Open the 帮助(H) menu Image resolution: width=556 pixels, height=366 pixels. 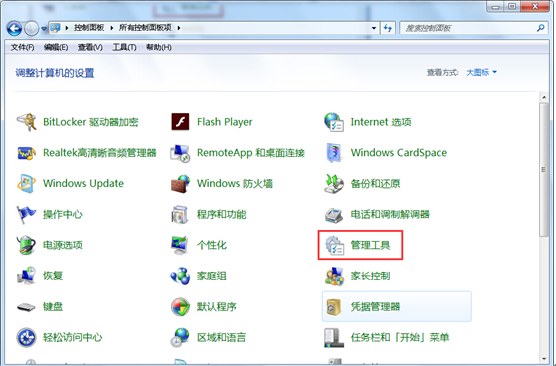pyautogui.click(x=159, y=47)
